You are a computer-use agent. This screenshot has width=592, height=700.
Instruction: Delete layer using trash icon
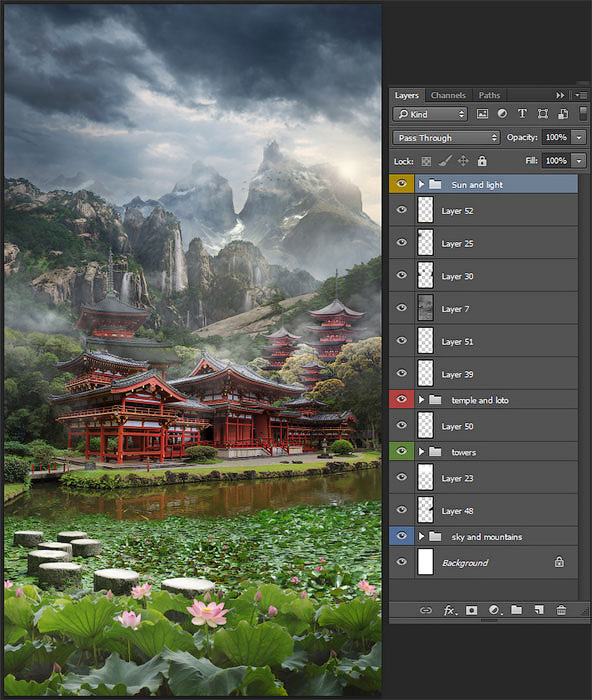tap(561, 610)
